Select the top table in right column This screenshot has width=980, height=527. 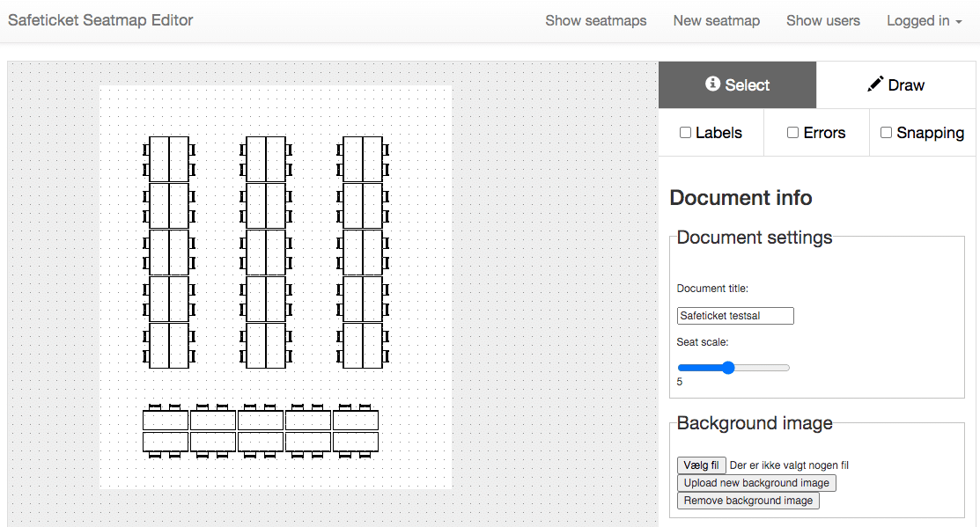pyautogui.click(x=363, y=159)
